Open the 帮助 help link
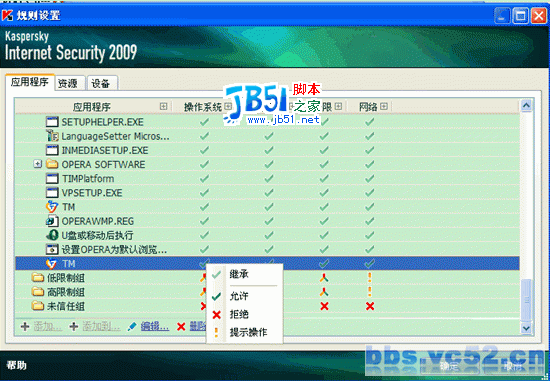 click(16, 365)
